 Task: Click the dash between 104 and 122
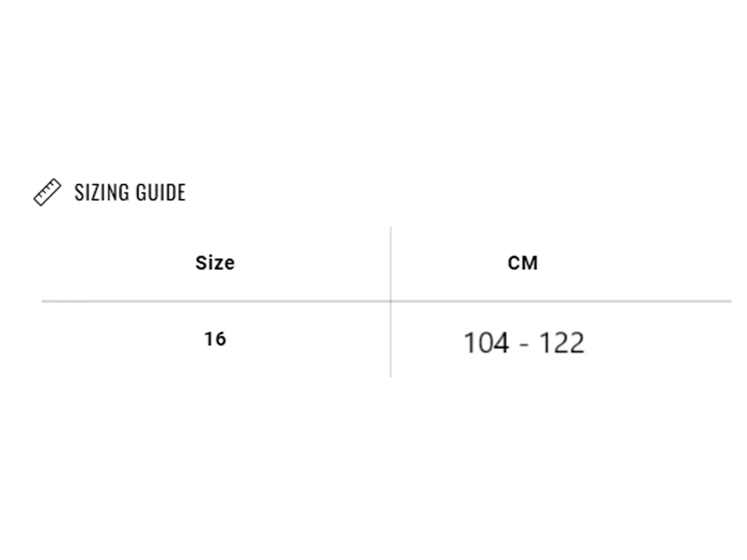524,345
